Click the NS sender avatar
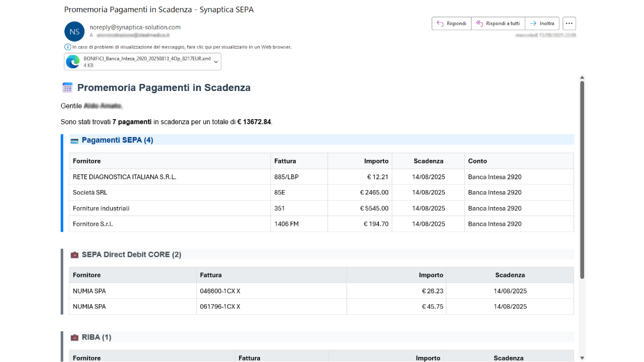Viewport: 644px width, 362px height. 74,31
